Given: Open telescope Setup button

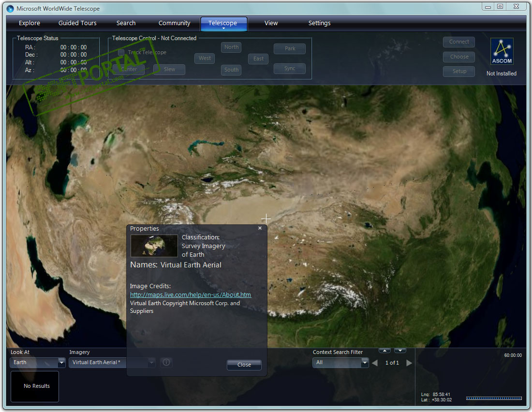Looking at the screenshot, I should pos(458,71).
